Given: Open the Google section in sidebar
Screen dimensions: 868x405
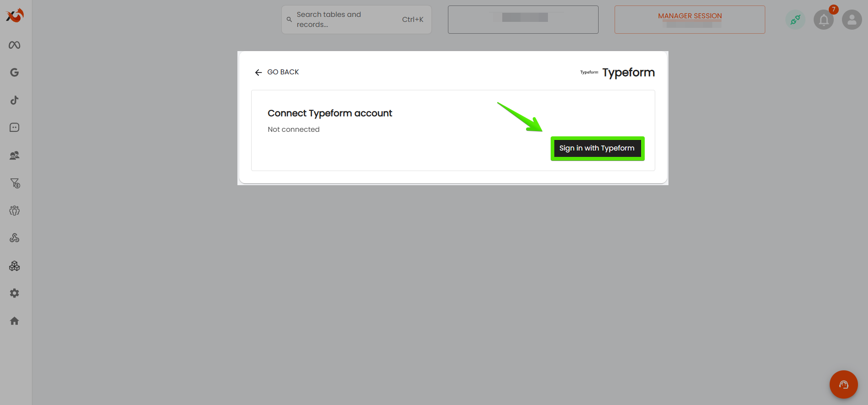Looking at the screenshot, I should (15, 73).
